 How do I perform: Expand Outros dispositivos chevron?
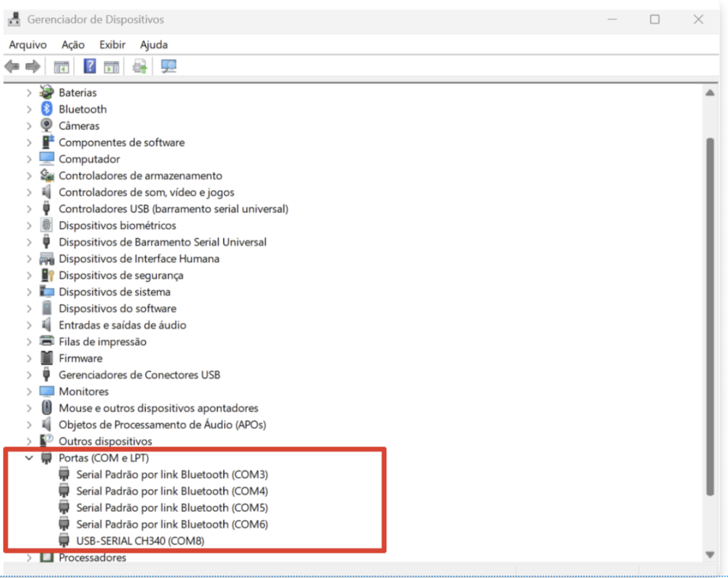pos(29,441)
